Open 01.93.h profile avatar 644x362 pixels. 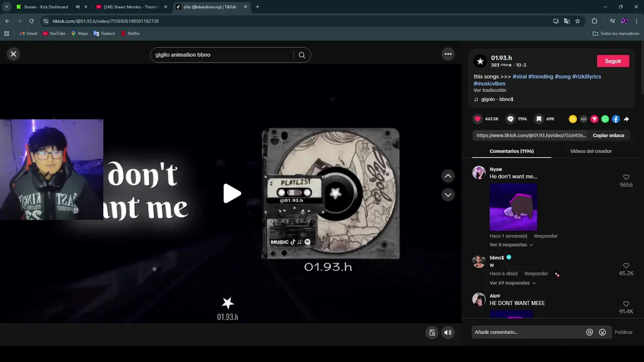[x=480, y=61]
